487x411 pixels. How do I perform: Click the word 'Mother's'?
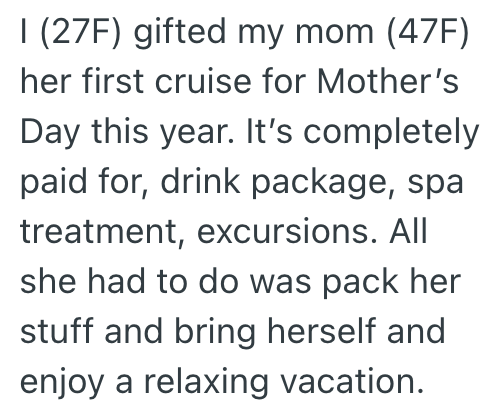coord(388,81)
